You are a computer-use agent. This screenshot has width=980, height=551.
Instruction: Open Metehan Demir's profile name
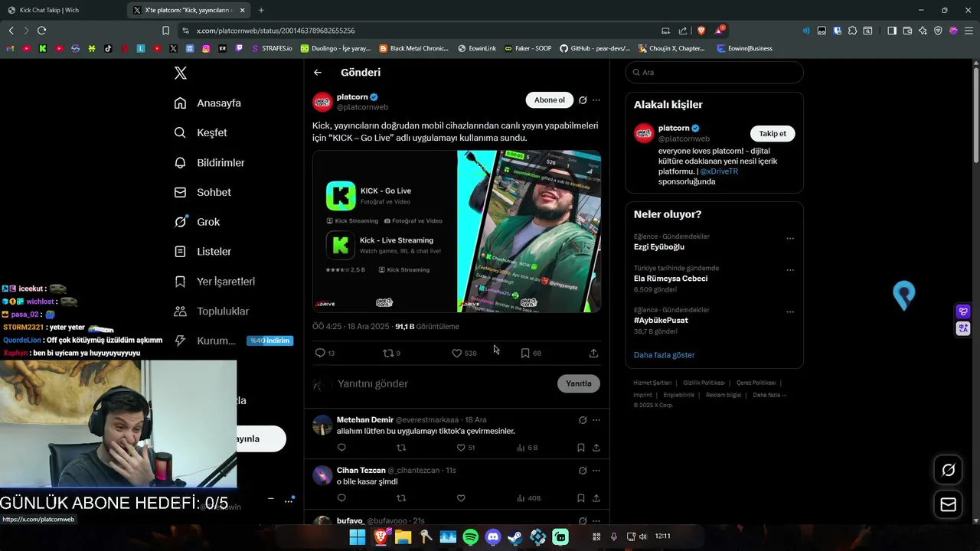point(365,419)
